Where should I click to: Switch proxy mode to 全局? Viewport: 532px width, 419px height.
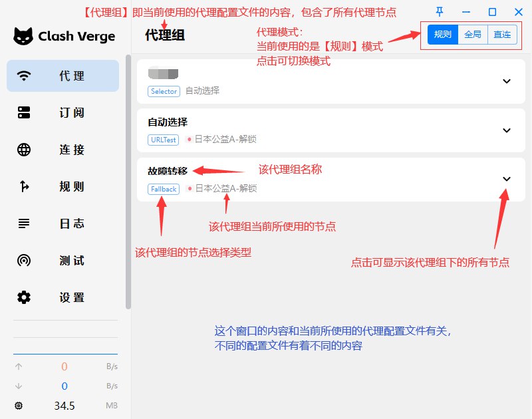tap(473, 35)
